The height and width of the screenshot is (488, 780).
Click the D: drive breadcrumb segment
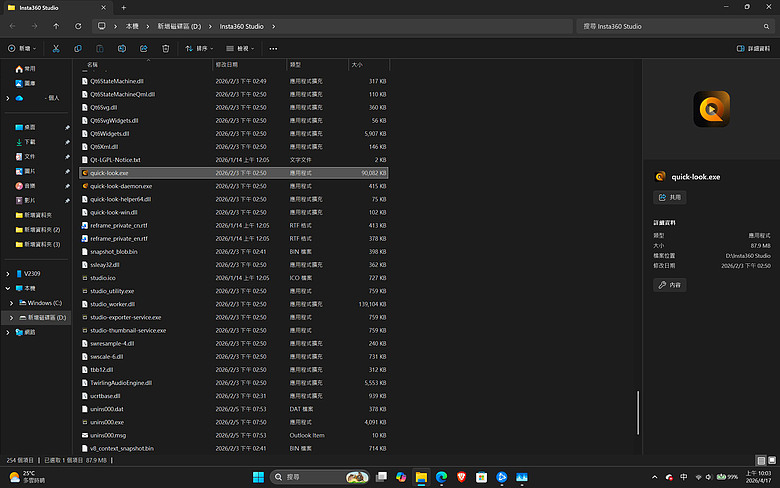point(179,26)
